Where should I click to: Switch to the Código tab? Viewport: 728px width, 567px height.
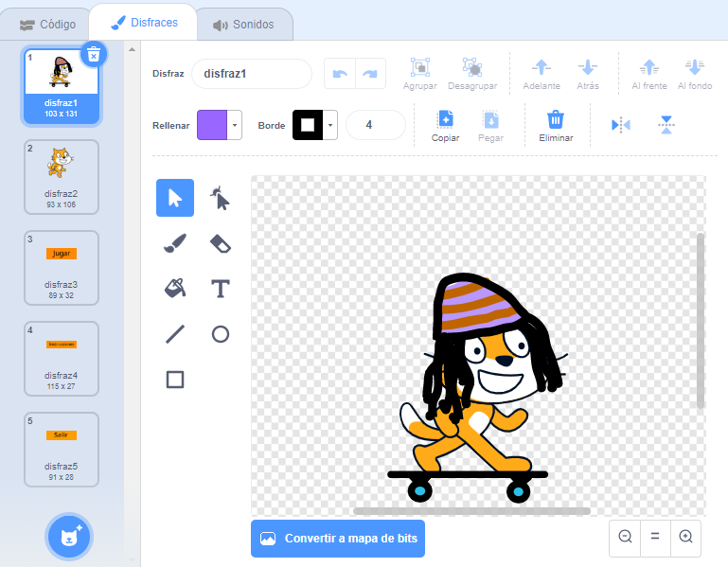[47, 25]
